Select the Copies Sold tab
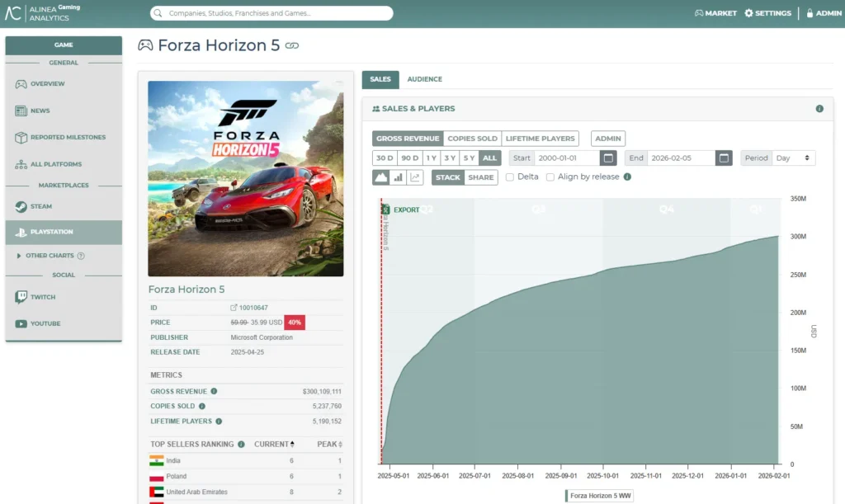 pos(472,139)
